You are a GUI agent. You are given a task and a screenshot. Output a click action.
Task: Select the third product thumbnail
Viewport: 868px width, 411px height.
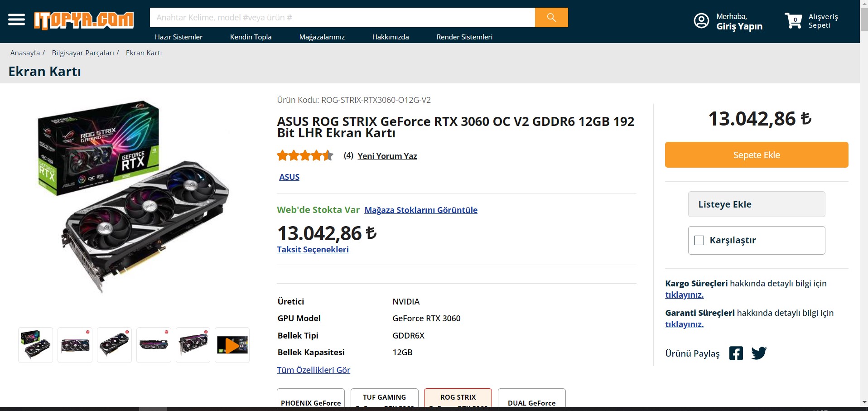click(114, 345)
